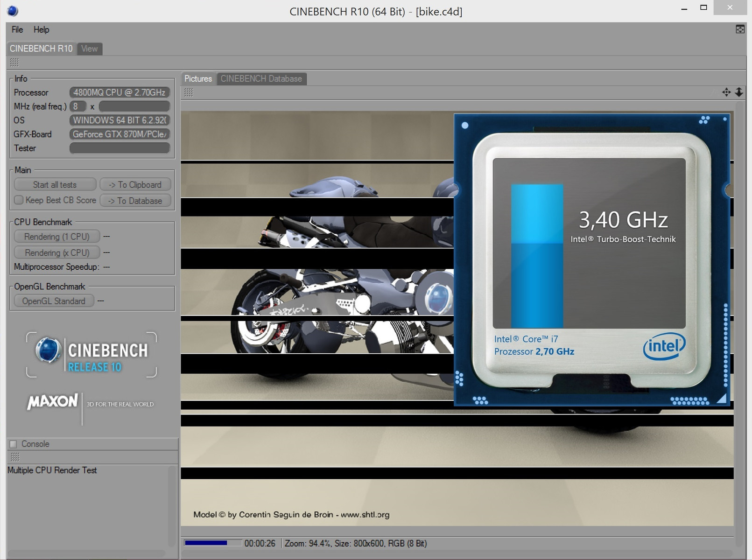Click the picture viewer vertical scrollbar
Viewport: 752px width, 560px height.
[x=739, y=324]
